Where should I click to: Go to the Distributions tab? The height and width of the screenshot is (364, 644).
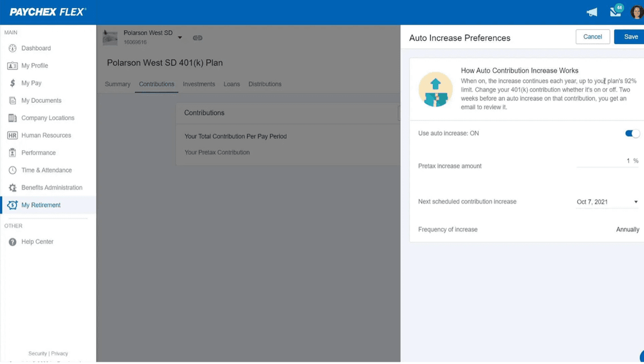tap(265, 84)
